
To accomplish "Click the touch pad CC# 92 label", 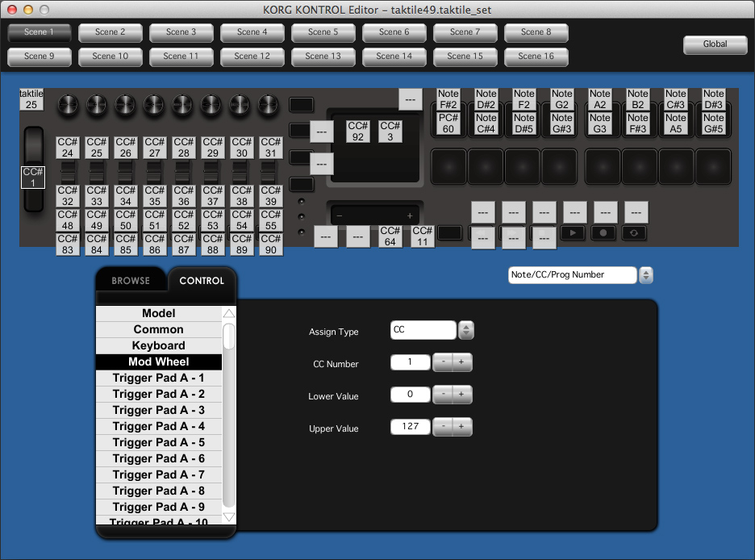I will pyautogui.click(x=358, y=132).
